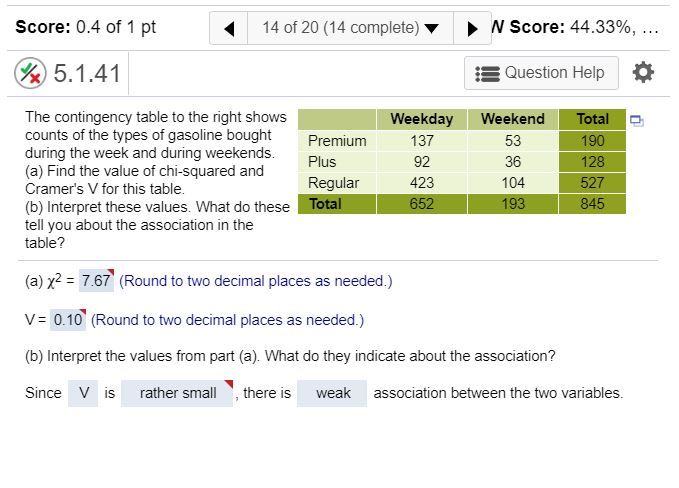This screenshot has width=679, height=488.
Task: Open settings gear icon
Action: (644, 72)
